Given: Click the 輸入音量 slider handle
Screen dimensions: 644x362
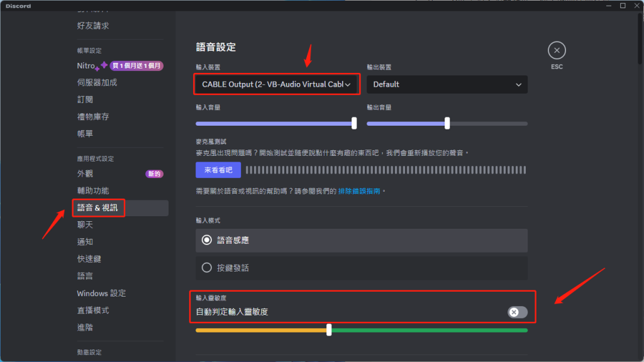Looking at the screenshot, I should [x=354, y=123].
